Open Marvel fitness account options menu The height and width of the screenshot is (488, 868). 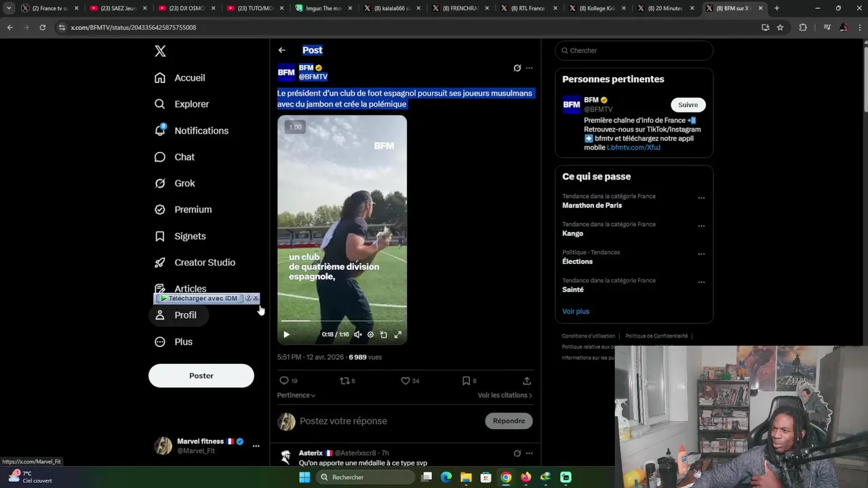coord(256,446)
